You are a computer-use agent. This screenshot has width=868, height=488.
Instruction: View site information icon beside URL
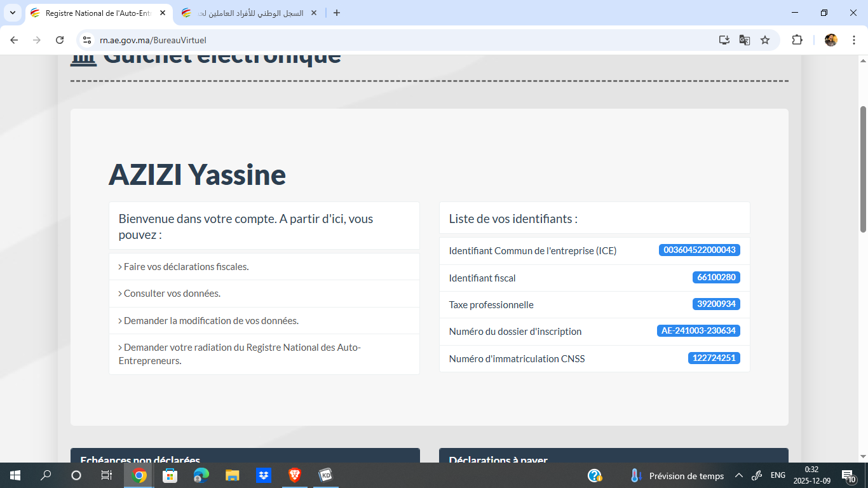click(88, 40)
